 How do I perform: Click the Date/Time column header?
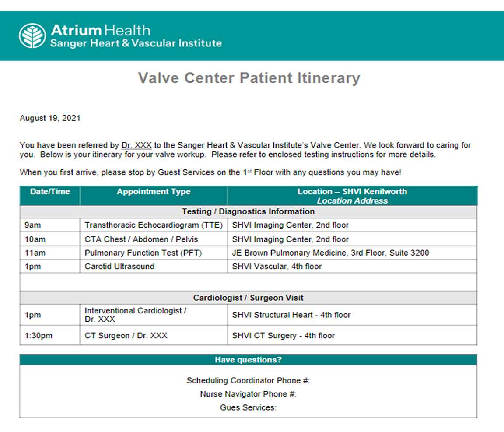(50, 192)
